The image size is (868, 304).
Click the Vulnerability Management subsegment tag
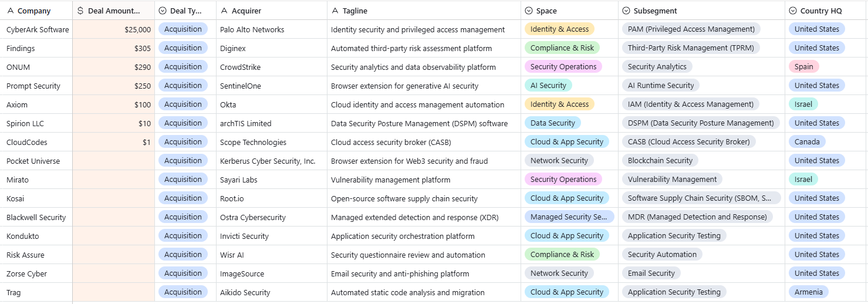[x=673, y=180]
